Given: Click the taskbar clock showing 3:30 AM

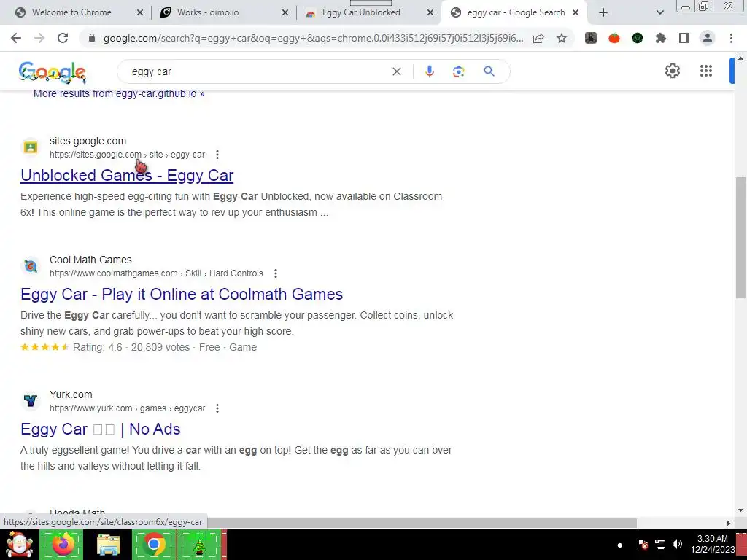Looking at the screenshot, I should pyautogui.click(x=713, y=544).
